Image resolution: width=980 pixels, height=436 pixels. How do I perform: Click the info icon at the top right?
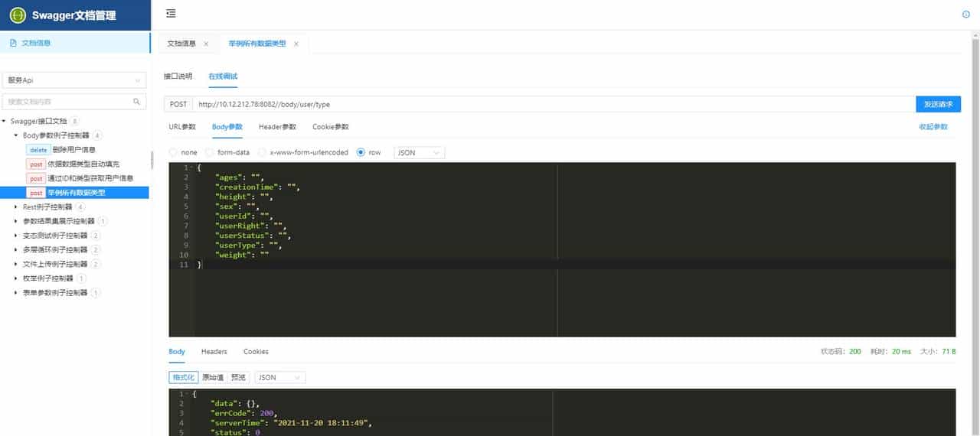coord(965,14)
